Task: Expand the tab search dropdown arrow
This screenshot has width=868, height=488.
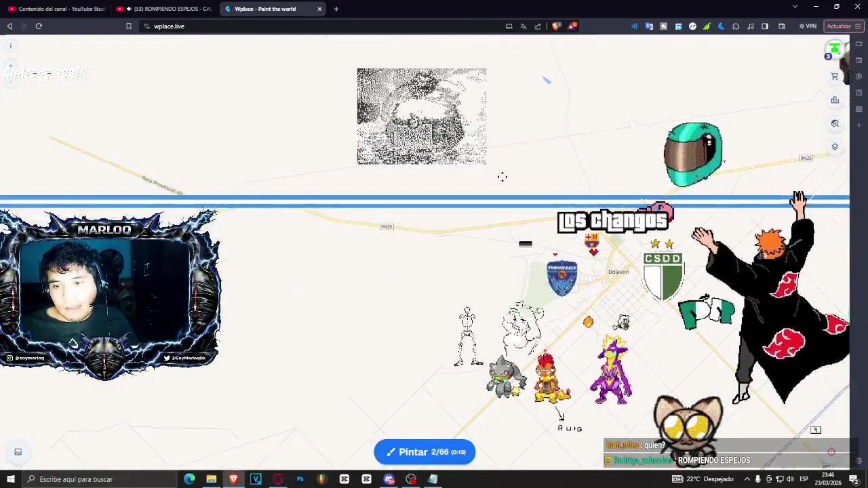Action: click(x=795, y=7)
